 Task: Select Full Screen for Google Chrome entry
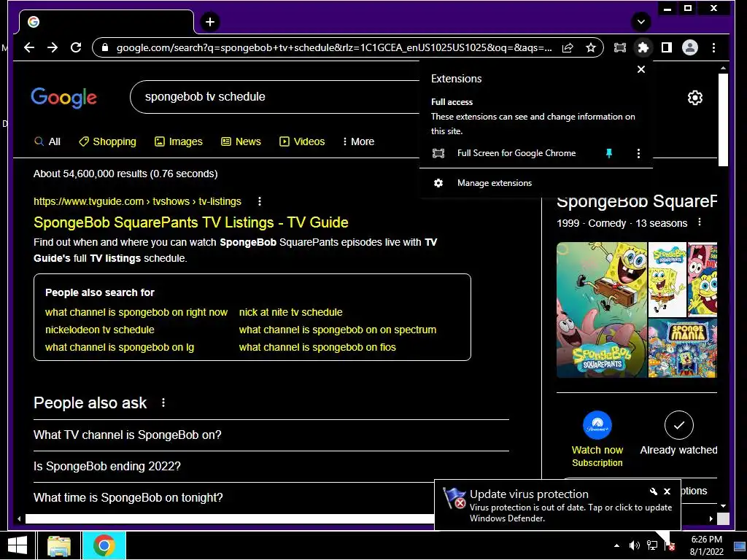[516, 153]
